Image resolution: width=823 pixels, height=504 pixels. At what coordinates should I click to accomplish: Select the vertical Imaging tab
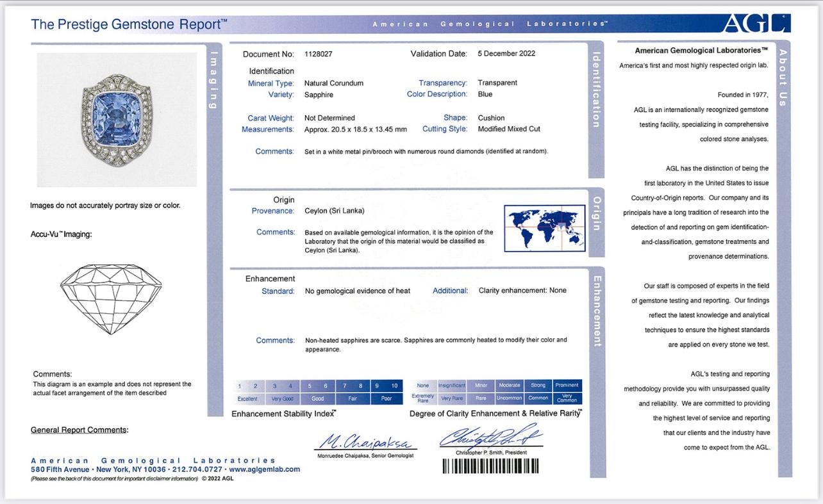point(214,80)
